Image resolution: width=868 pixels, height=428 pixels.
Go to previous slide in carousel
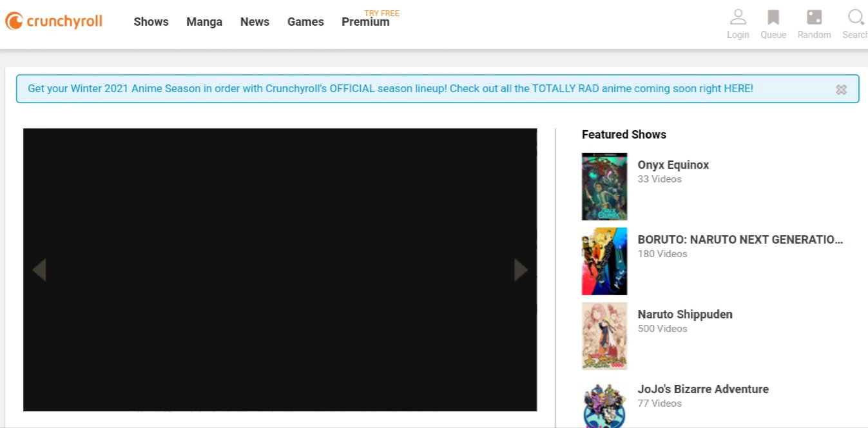39,269
